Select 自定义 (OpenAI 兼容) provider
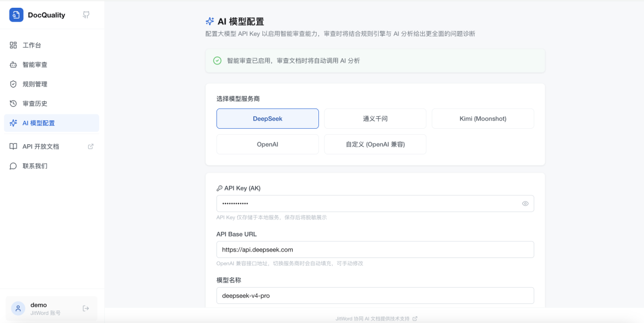The image size is (644, 323). pos(376,144)
